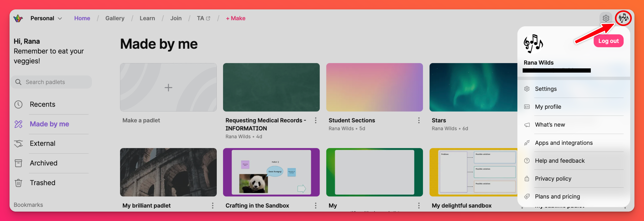Open three-dot menu for My brilliant padlet
Image resolution: width=644 pixels, height=221 pixels.
tap(212, 206)
